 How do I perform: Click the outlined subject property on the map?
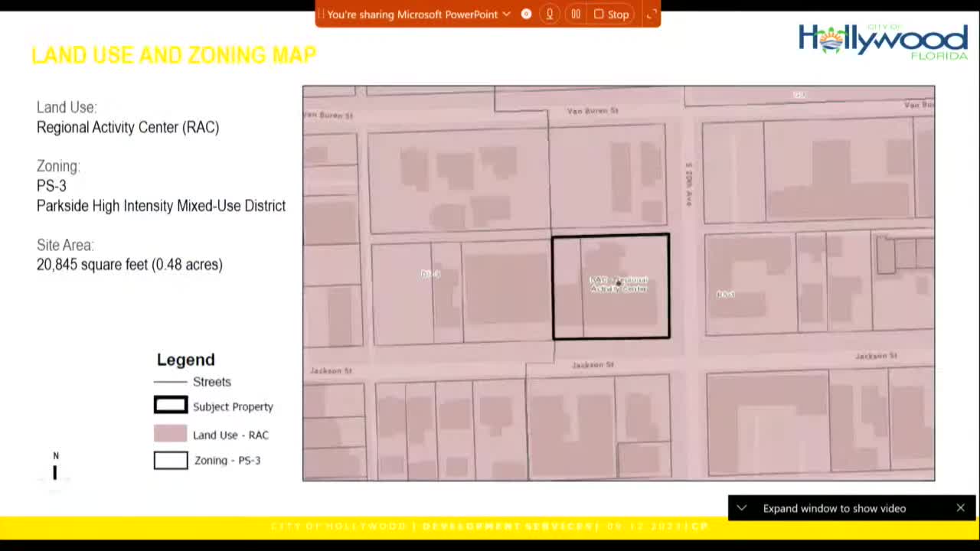610,285
